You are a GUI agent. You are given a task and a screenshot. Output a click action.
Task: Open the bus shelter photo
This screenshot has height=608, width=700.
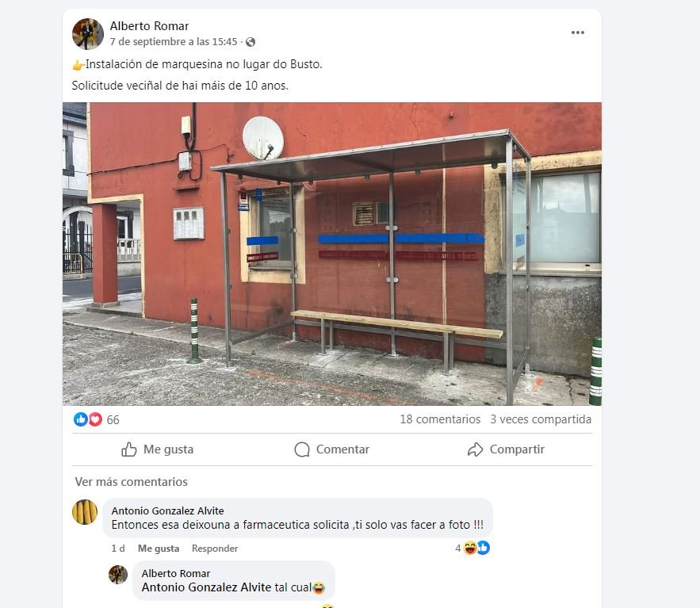[331, 254]
